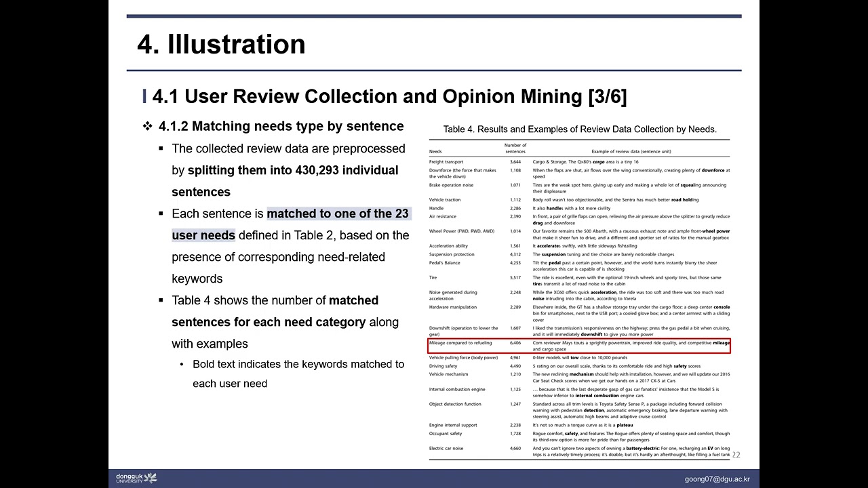Screen dimensions: 868x488
Task: Click the 'Tire' row label
Action: click(433, 277)
